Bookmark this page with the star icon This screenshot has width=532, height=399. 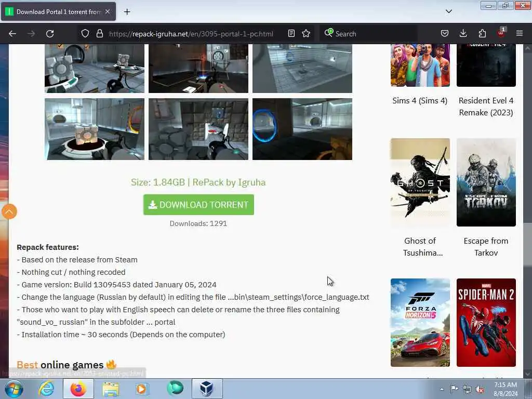click(x=306, y=34)
